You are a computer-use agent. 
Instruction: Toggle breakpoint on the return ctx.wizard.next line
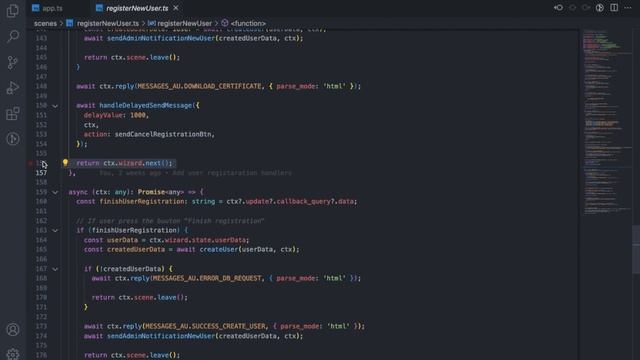coord(31,163)
